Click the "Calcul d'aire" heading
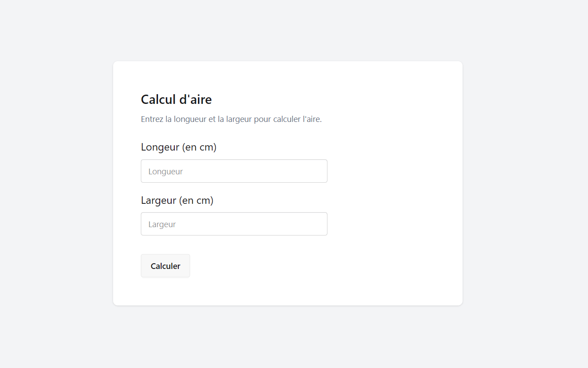This screenshot has width=588, height=368. [176, 99]
